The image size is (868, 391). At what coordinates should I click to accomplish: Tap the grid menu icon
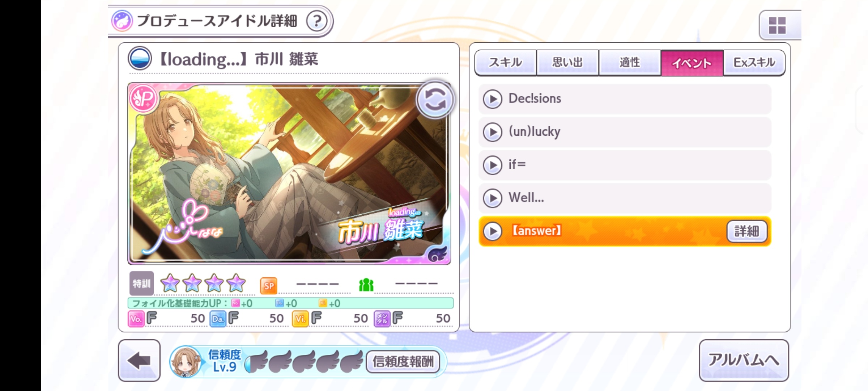point(777,25)
